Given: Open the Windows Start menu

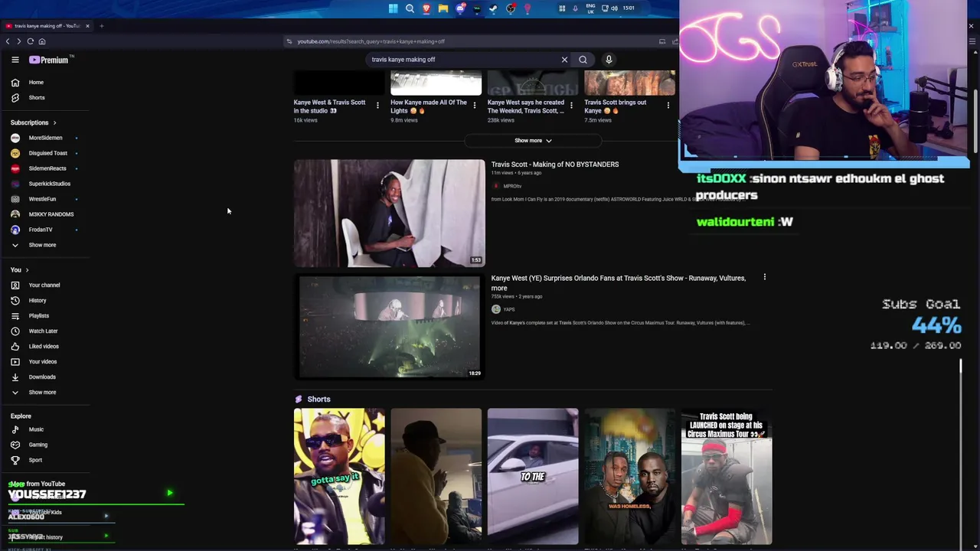Looking at the screenshot, I should (393, 8).
